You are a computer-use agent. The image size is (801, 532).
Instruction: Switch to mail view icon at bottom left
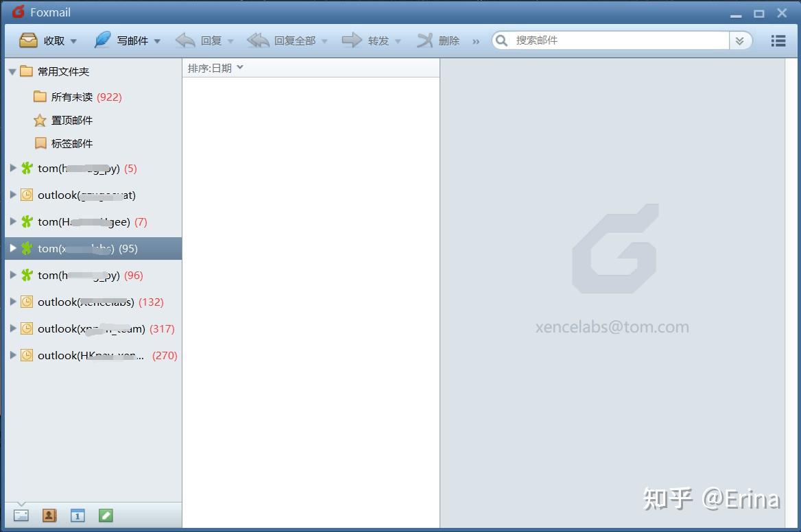click(21, 514)
